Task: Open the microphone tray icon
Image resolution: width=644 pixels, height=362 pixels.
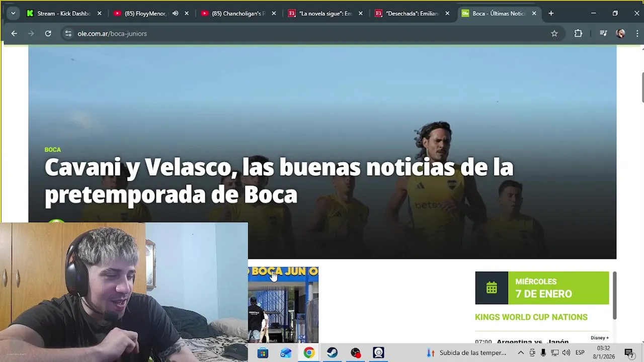Action: [543, 353]
